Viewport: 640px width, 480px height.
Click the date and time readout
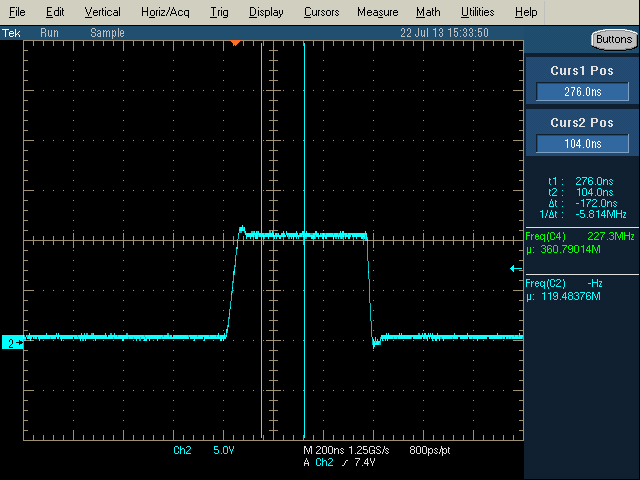(x=444, y=33)
